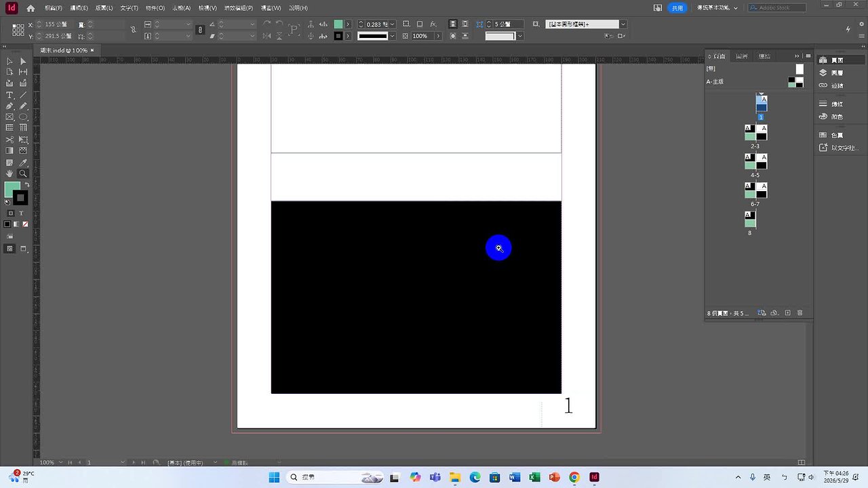
Task: Apply Gradient button in toolbox
Action: click(16, 224)
